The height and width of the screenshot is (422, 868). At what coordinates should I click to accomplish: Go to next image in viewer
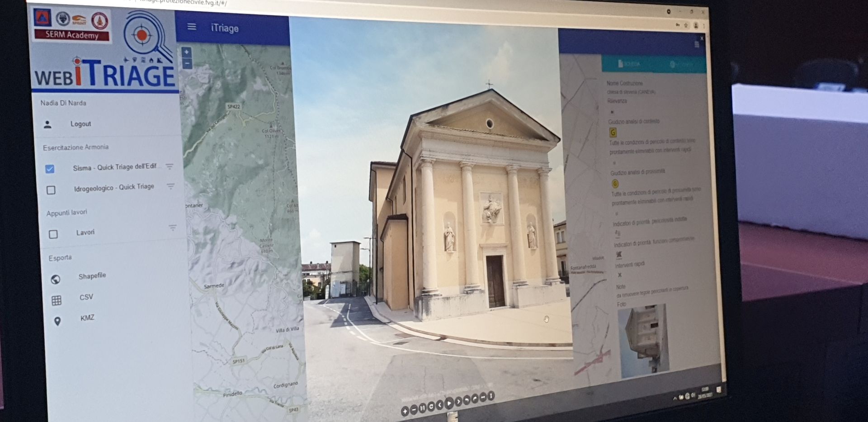click(x=458, y=402)
